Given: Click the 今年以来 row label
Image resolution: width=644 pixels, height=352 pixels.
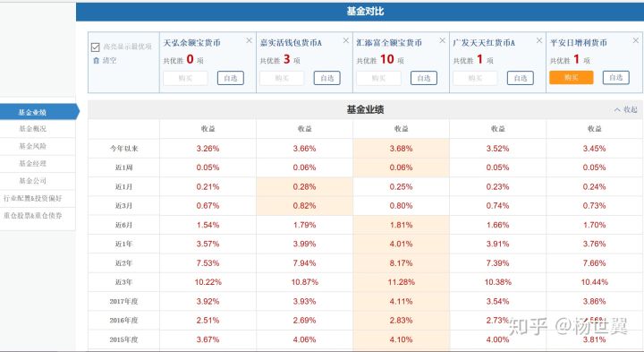Looking at the screenshot, I should tap(123, 149).
